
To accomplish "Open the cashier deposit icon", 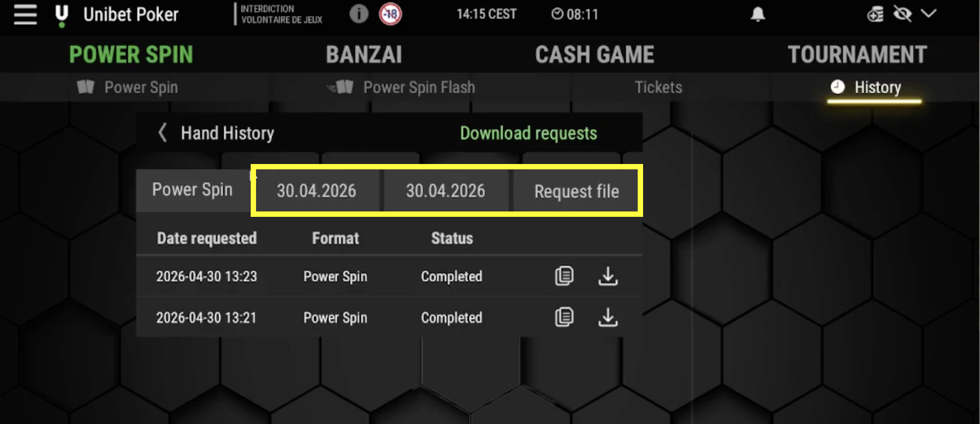I will coord(875,14).
